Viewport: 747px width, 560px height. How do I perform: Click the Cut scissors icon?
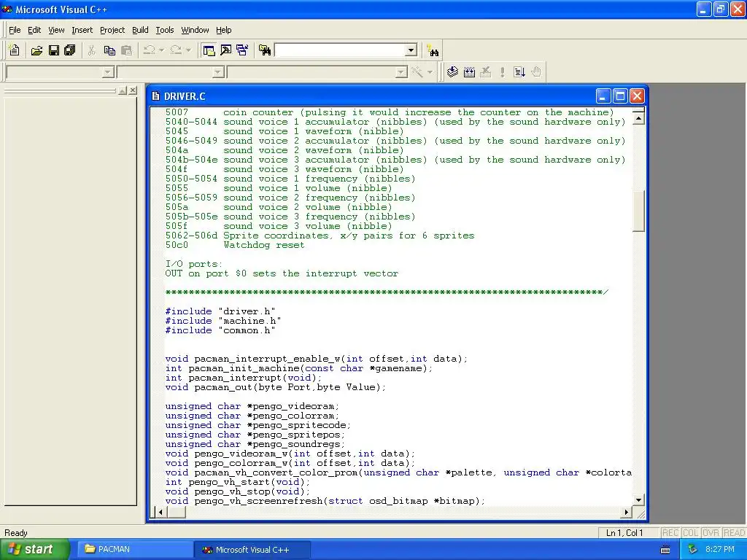pyautogui.click(x=92, y=50)
